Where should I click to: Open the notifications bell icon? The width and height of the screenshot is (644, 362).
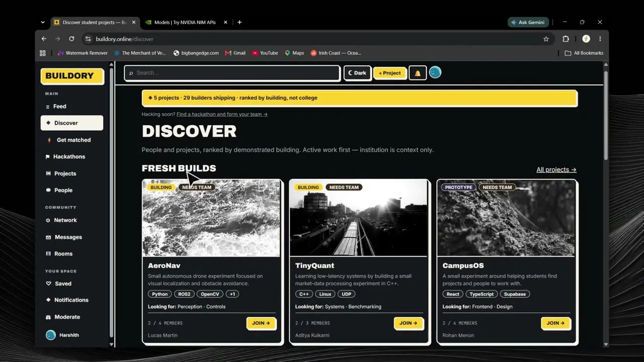418,73
